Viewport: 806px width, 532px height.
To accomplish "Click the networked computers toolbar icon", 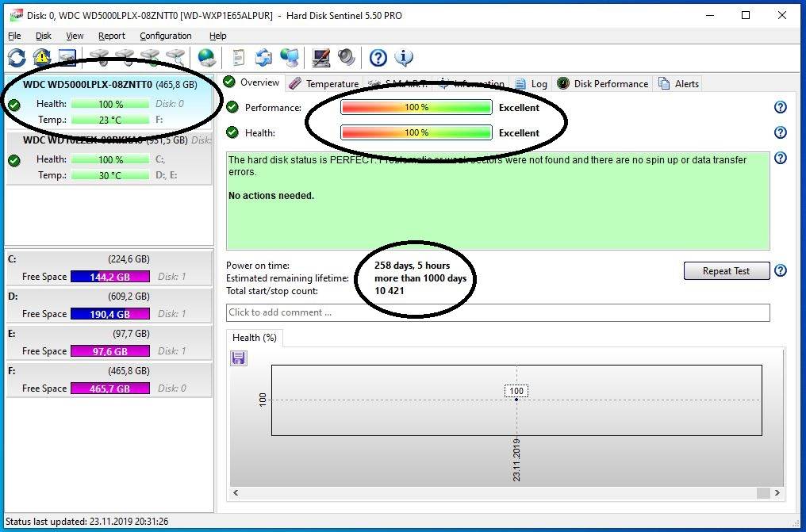I will (x=290, y=58).
